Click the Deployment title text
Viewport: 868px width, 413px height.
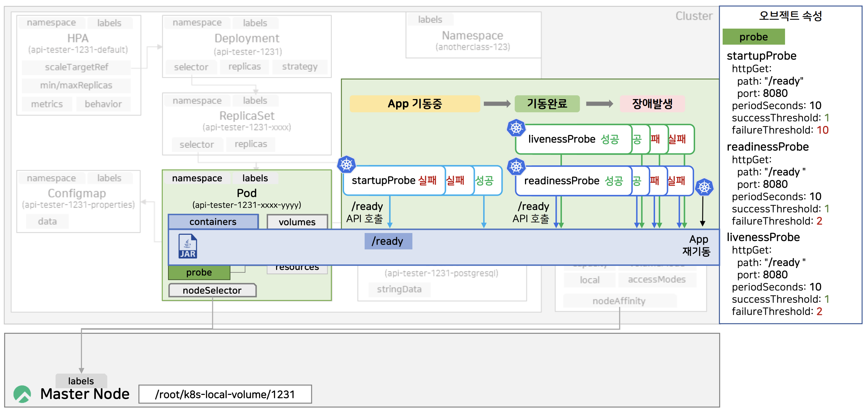(x=247, y=38)
